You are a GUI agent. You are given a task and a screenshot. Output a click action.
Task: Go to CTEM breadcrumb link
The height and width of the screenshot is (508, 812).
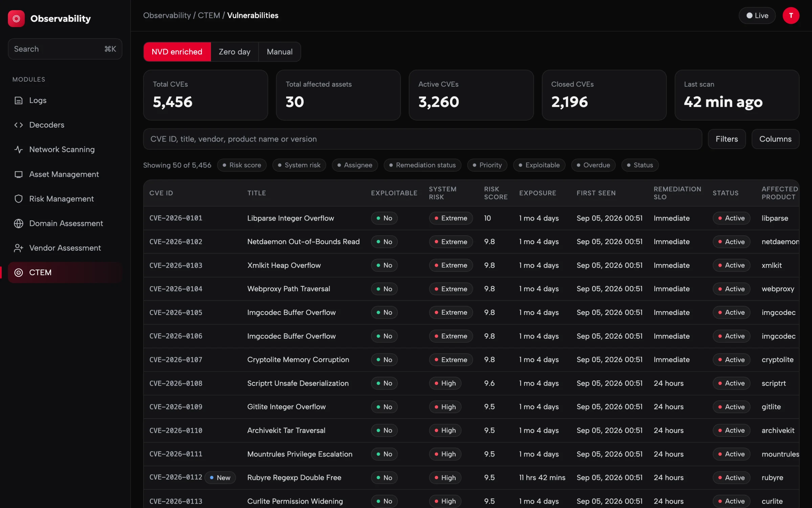(209, 16)
